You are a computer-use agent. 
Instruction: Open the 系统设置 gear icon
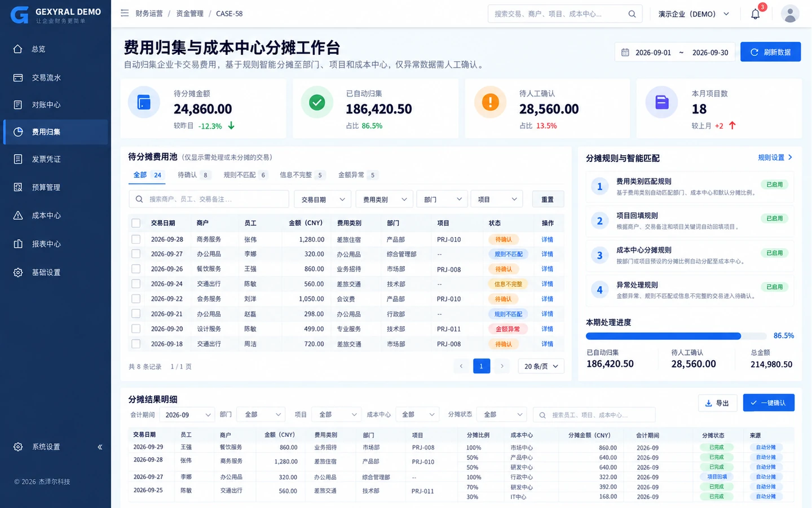(x=18, y=446)
